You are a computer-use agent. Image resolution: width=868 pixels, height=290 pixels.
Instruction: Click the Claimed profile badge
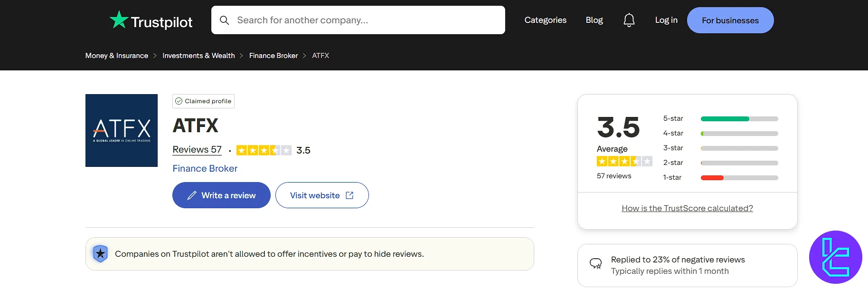[x=203, y=101]
